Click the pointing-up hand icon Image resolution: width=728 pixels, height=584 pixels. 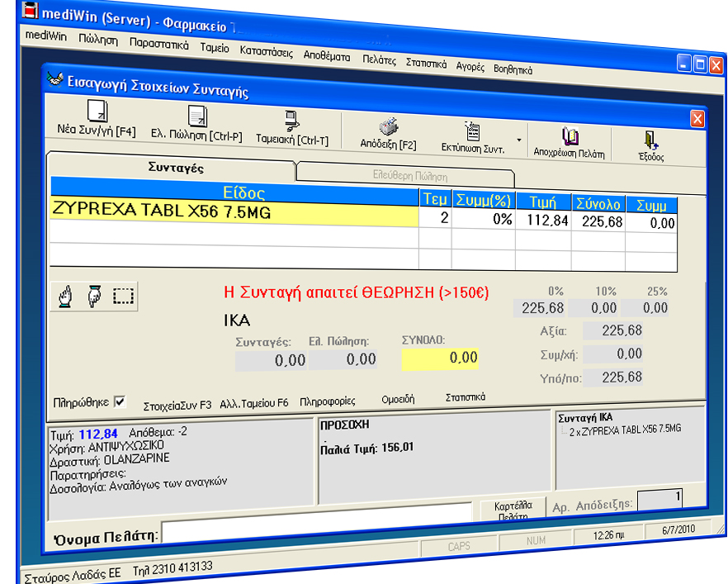(x=65, y=297)
